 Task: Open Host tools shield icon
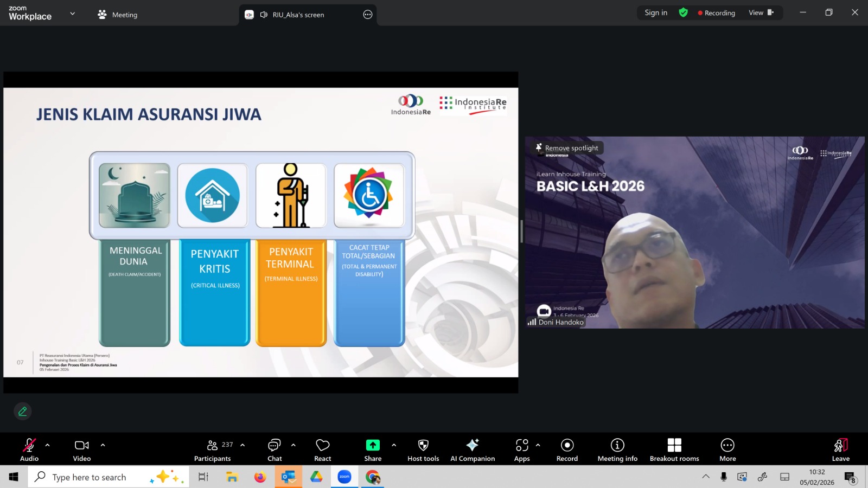coord(423,450)
